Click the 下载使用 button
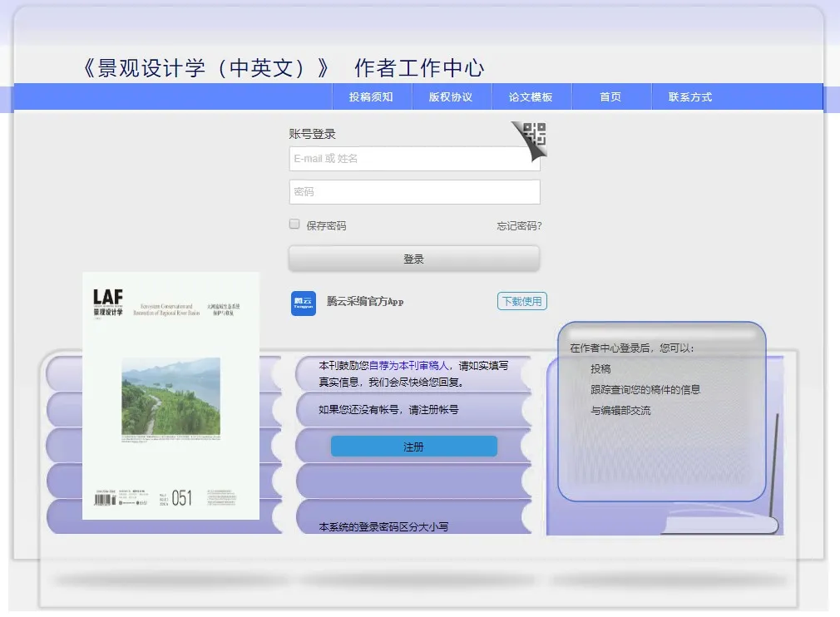The image size is (840, 617). (x=521, y=301)
